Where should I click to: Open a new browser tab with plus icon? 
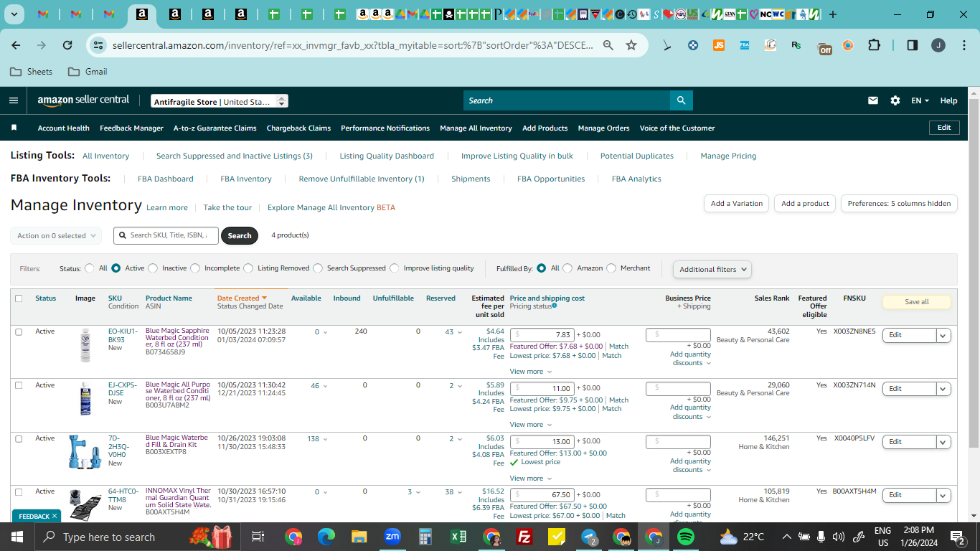(x=833, y=14)
